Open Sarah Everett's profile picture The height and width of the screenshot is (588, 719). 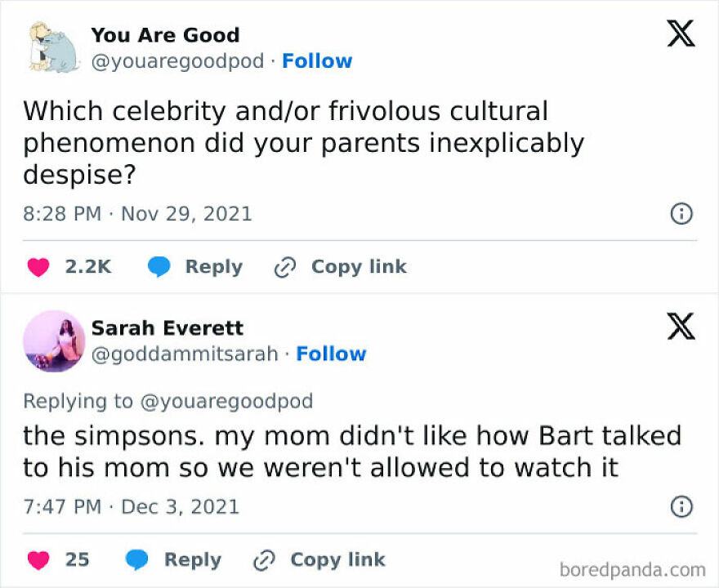coord(54,341)
